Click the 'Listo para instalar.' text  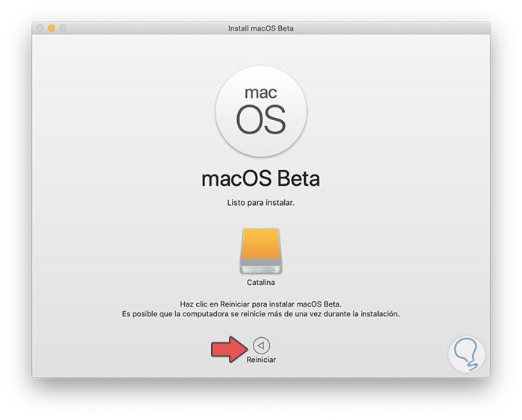tap(261, 202)
